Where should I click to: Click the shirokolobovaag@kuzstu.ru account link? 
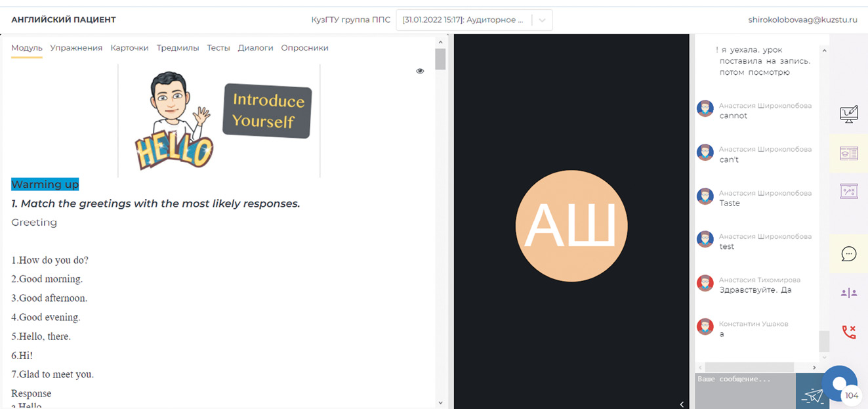point(802,20)
